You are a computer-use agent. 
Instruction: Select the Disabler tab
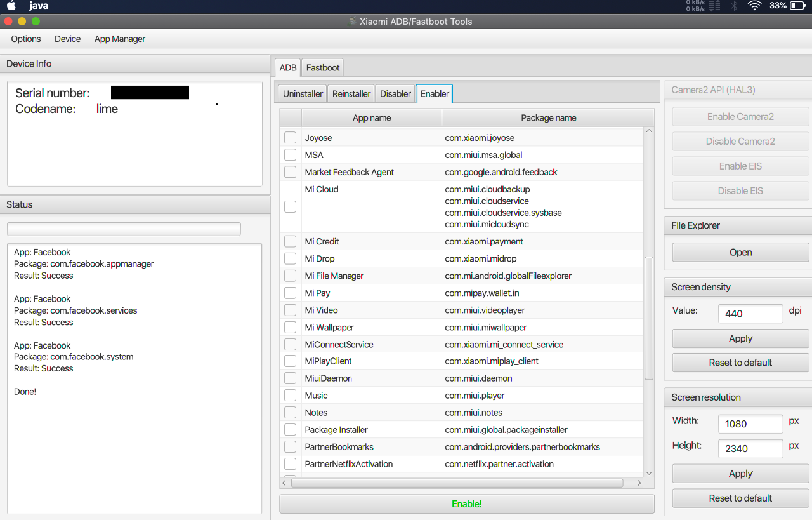[x=395, y=93]
